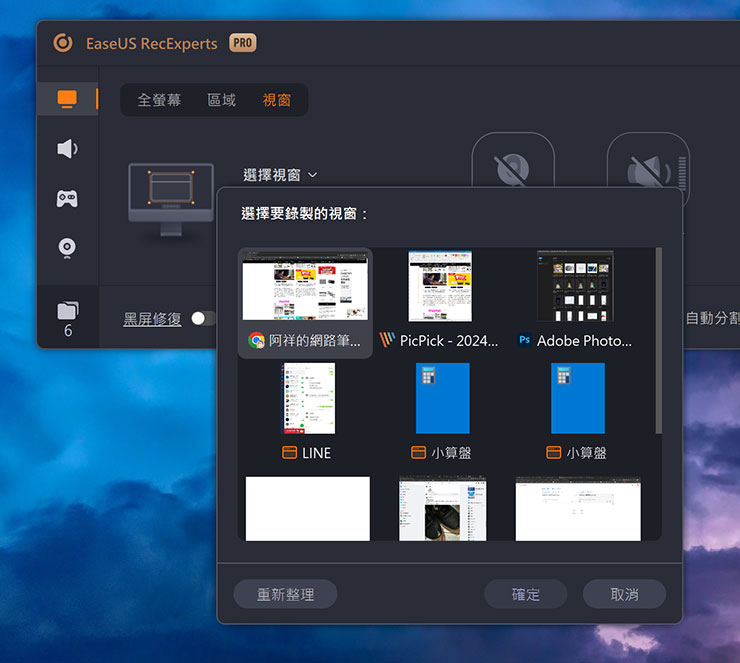Viewport: 740px width, 663px height.
Task: Select the bottom-row thumbnail of the mostly white page
Action: click(578, 509)
